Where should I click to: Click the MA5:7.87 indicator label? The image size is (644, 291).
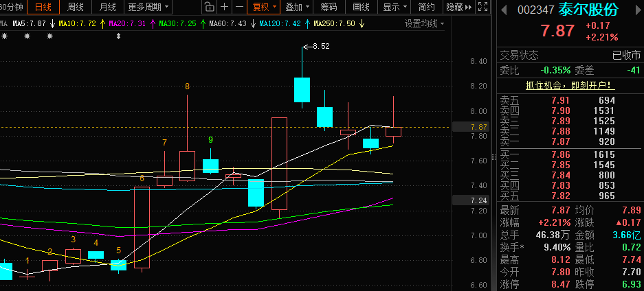coord(29,24)
